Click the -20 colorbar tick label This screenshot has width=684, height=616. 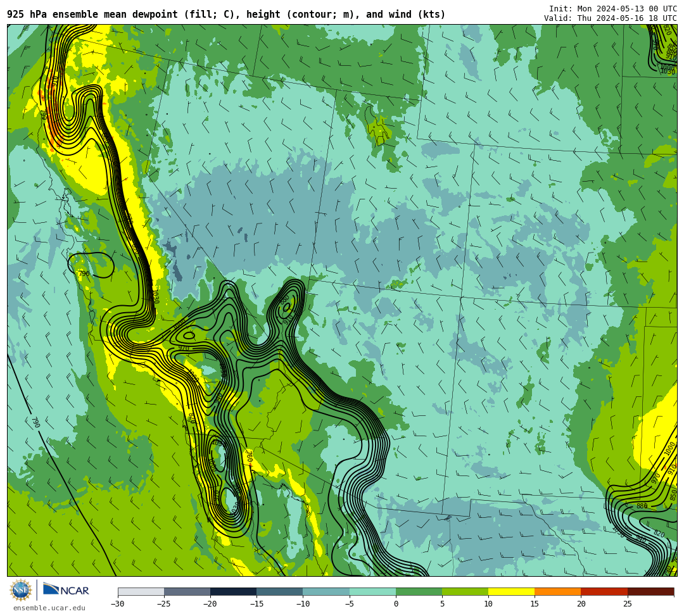tap(210, 604)
